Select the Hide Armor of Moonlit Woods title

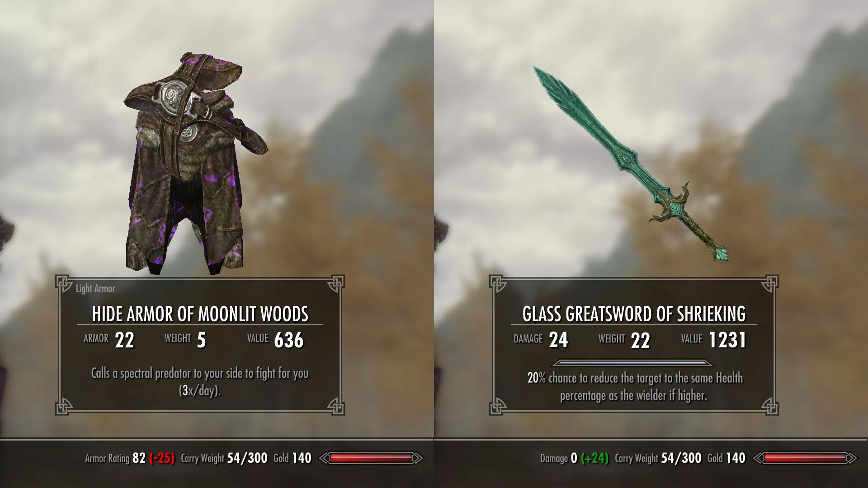click(200, 314)
